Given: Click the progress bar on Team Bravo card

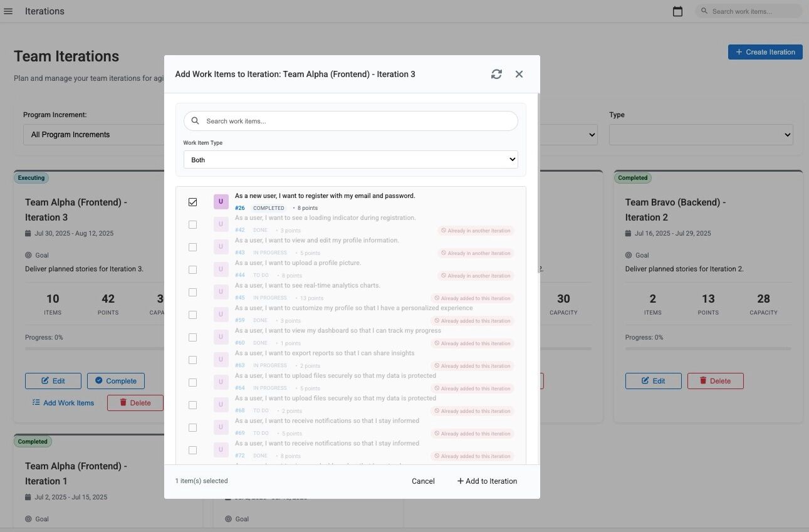Looking at the screenshot, I should pos(708,349).
